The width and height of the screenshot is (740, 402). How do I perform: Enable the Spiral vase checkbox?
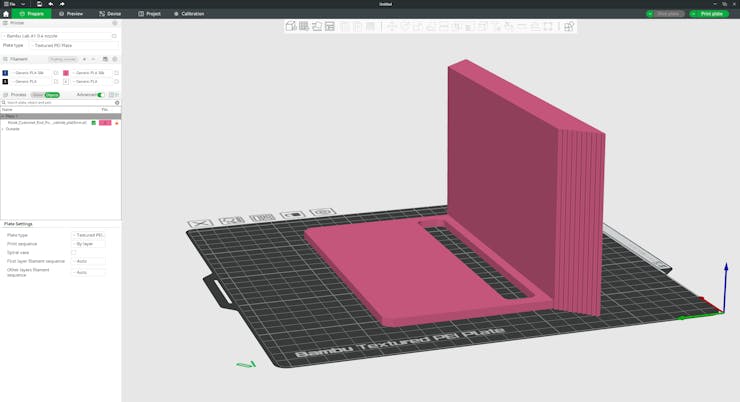74,253
